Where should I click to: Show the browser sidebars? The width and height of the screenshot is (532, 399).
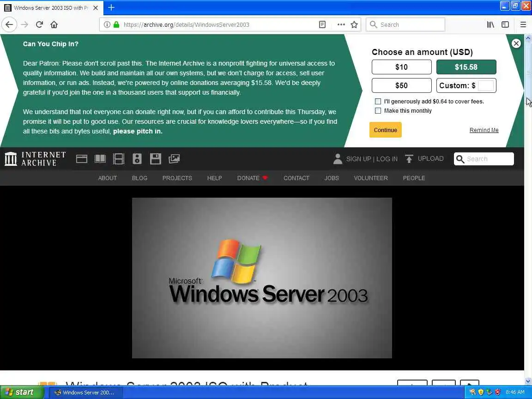click(505, 24)
